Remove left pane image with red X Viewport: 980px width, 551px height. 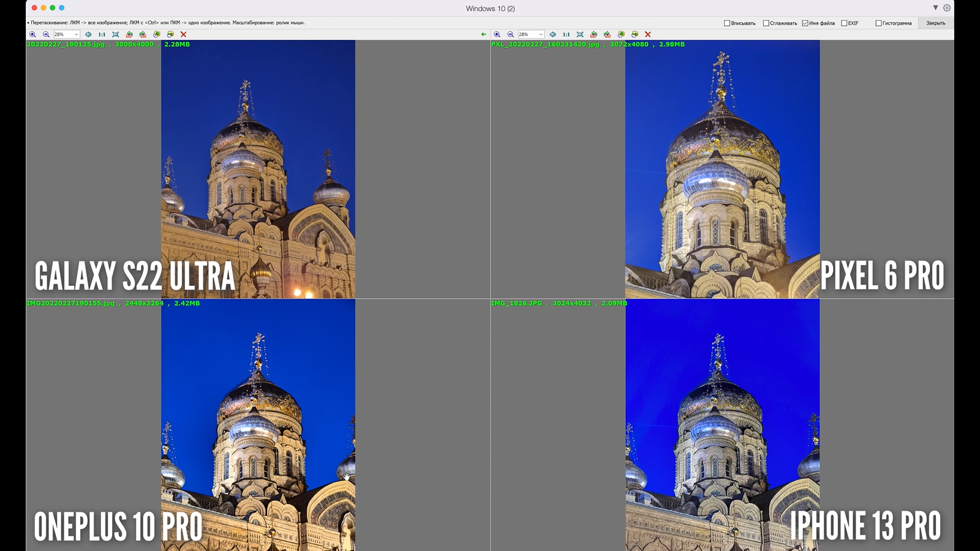tap(183, 34)
